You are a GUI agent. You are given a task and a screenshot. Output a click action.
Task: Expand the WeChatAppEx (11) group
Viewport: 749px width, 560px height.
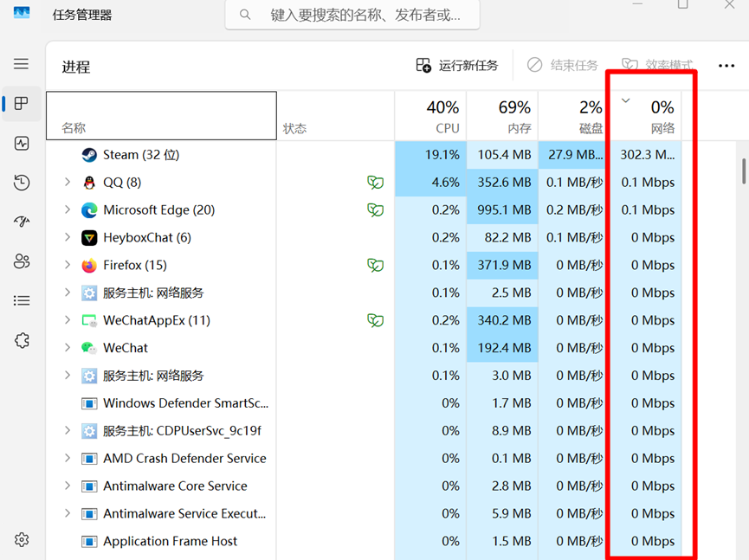tap(68, 320)
